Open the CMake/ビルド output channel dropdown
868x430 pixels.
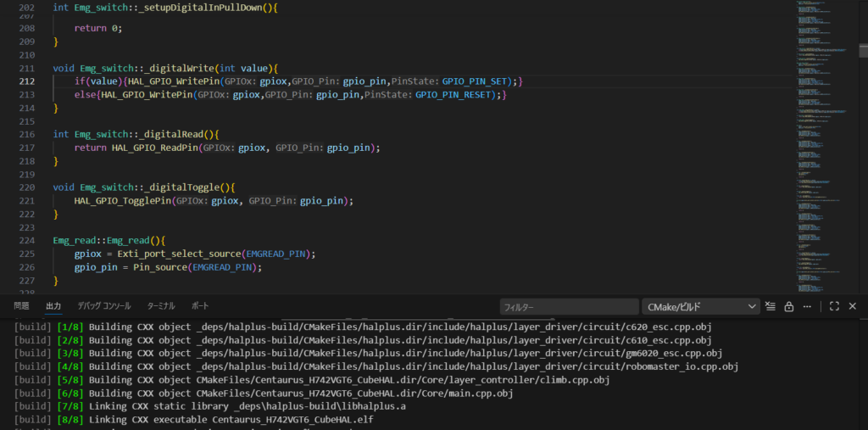click(700, 306)
